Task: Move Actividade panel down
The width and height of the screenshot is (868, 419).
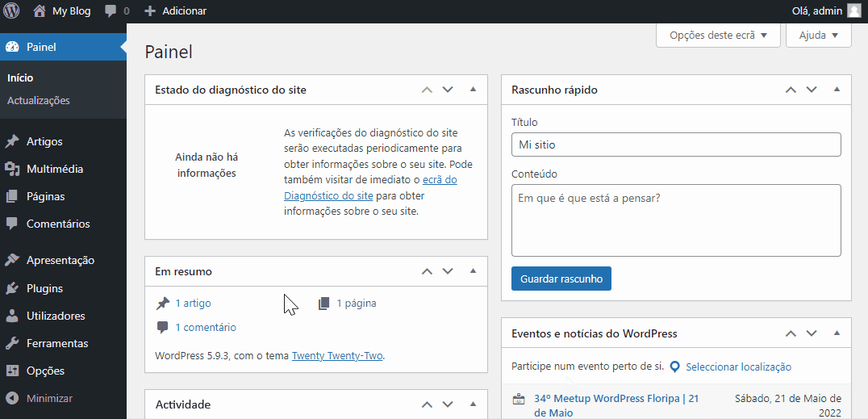Action: [x=448, y=404]
